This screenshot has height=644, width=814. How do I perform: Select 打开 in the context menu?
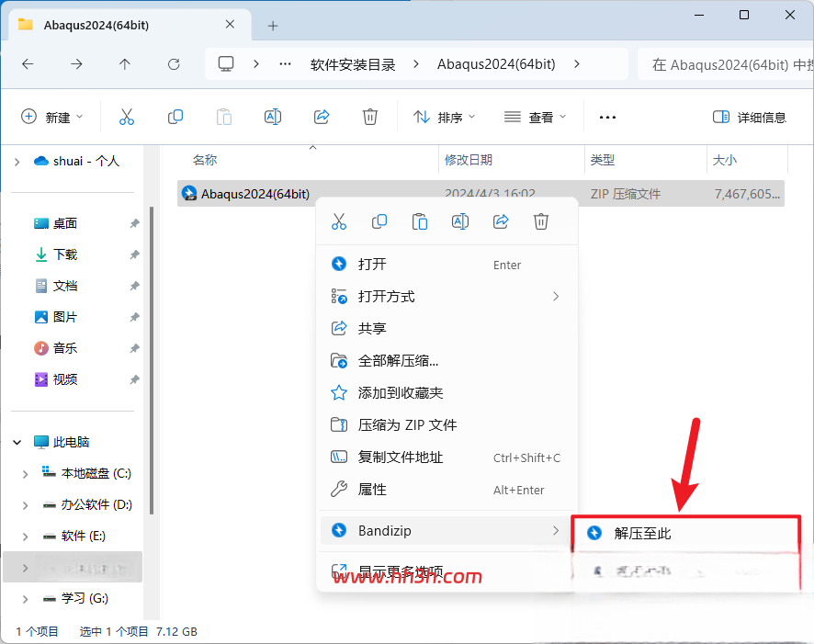coord(447,265)
